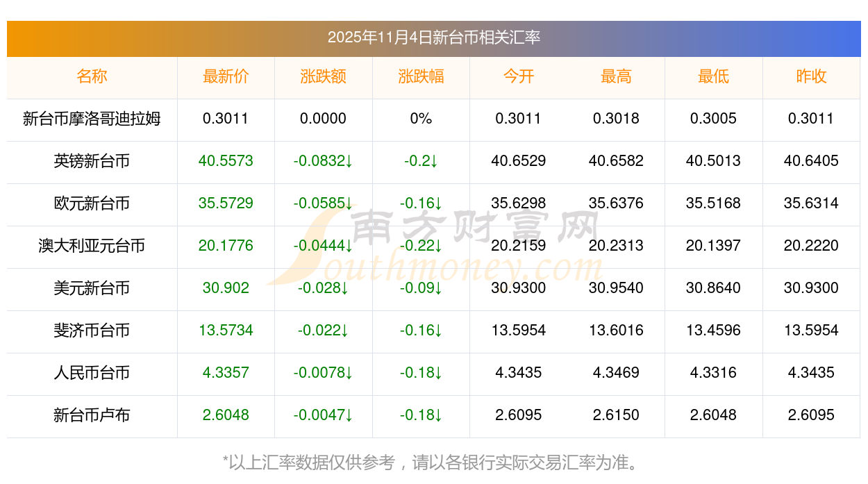Select the 涨跌幅 column header
The image size is (868, 484).
coord(421,76)
